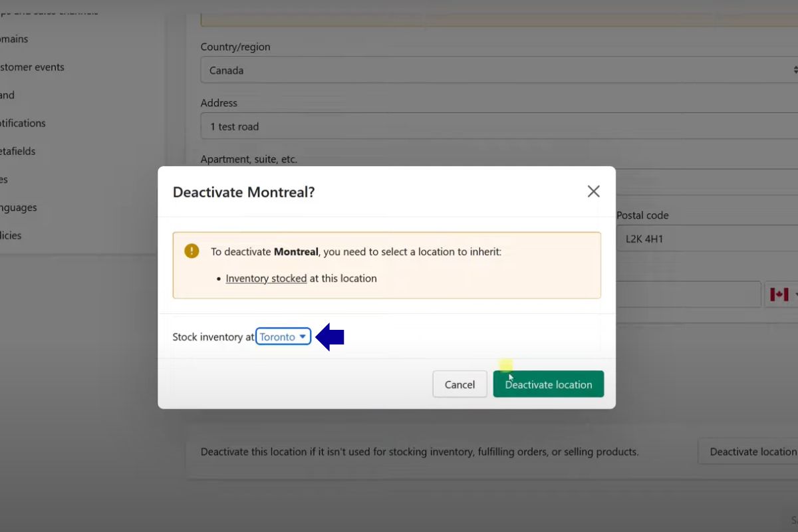Open Domains in settings sidebar
Screen dimensions: 798x532
13,39
